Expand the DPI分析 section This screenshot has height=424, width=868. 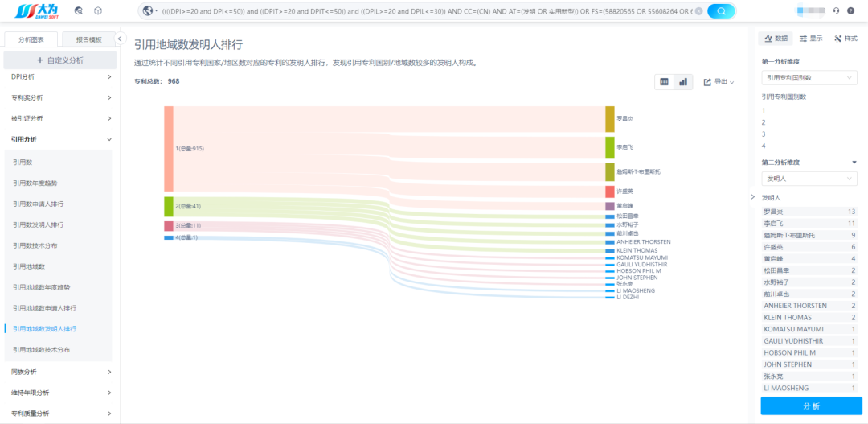[x=61, y=76]
